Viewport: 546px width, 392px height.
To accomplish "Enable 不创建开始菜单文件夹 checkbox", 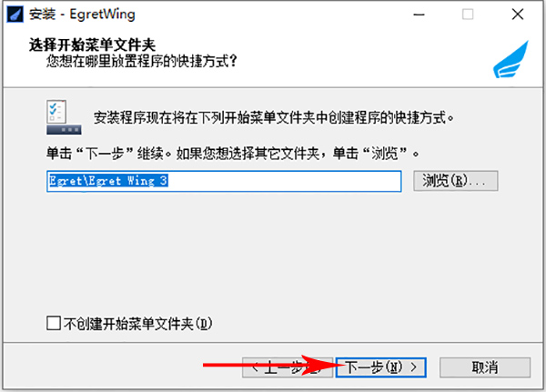I will (54, 323).
